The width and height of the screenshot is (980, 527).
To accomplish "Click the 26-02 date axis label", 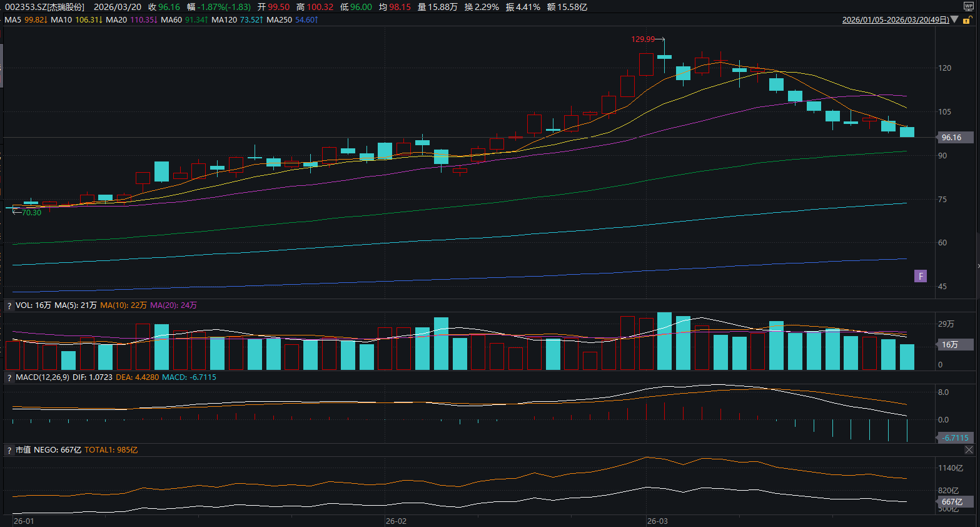I will (x=396, y=521).
